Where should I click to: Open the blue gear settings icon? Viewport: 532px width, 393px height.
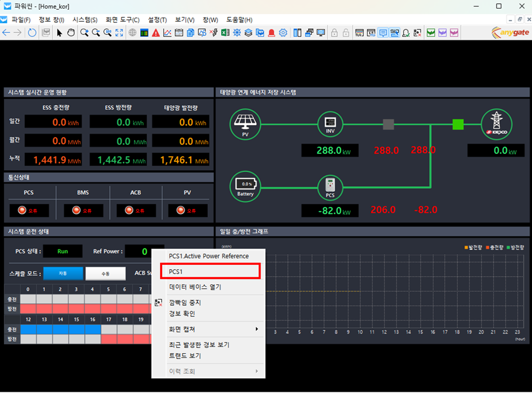[x=283, y=33]
